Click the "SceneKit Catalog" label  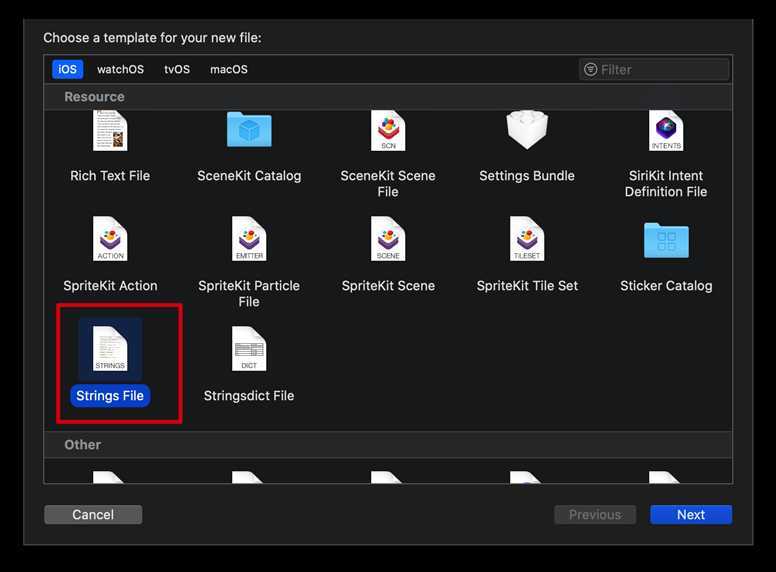(x=249, y=176)
